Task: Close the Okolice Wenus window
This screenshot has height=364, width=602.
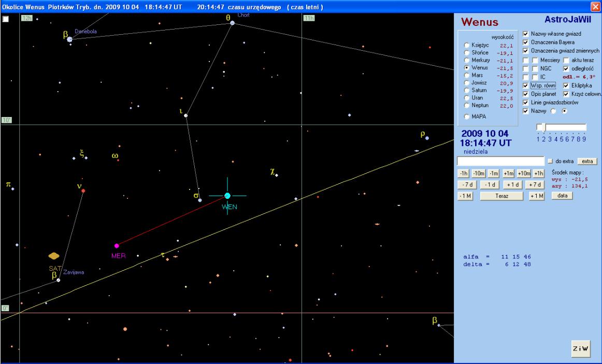Action: (595, 7)
